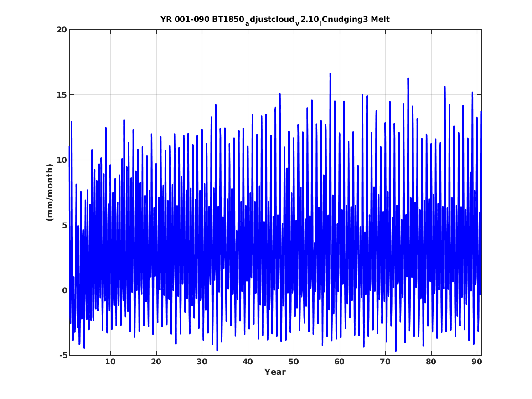Select the 'Year' x-axis label

pos(275,372)
